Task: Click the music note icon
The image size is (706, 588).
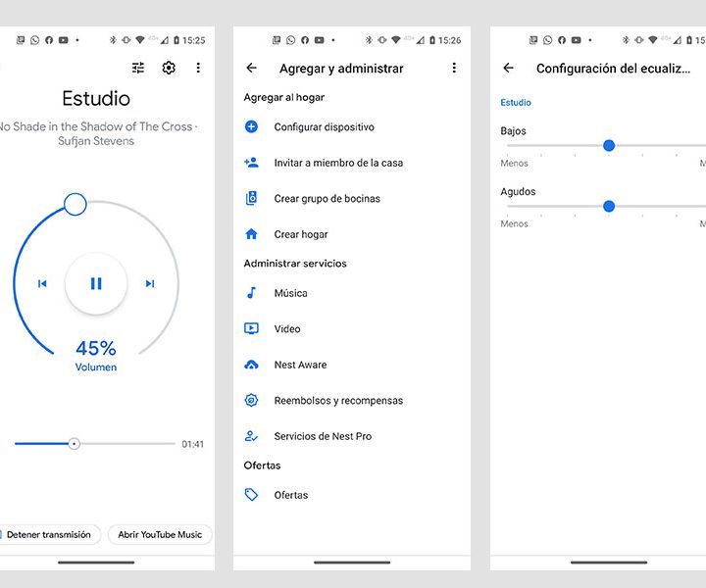Action: point(251,293)
